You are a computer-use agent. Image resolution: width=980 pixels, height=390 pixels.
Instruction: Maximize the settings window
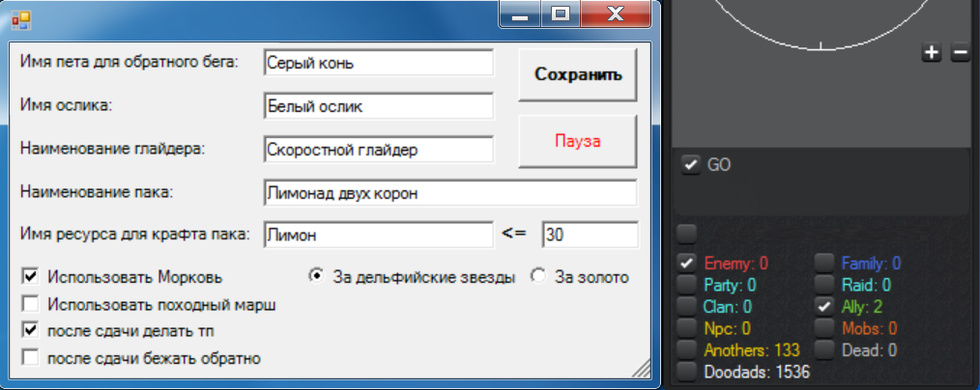[x=561, y=14]
